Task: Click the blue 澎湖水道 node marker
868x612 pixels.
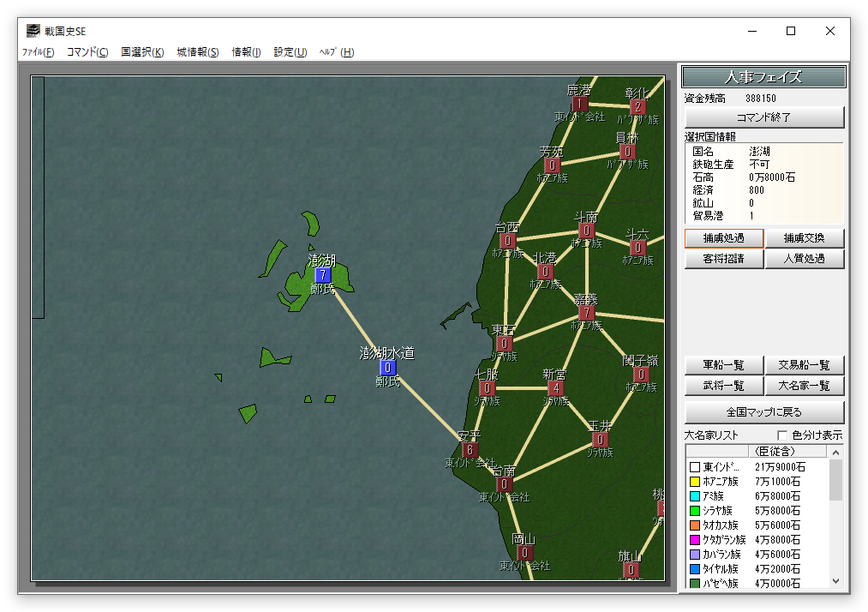Action: coord(387,368)
